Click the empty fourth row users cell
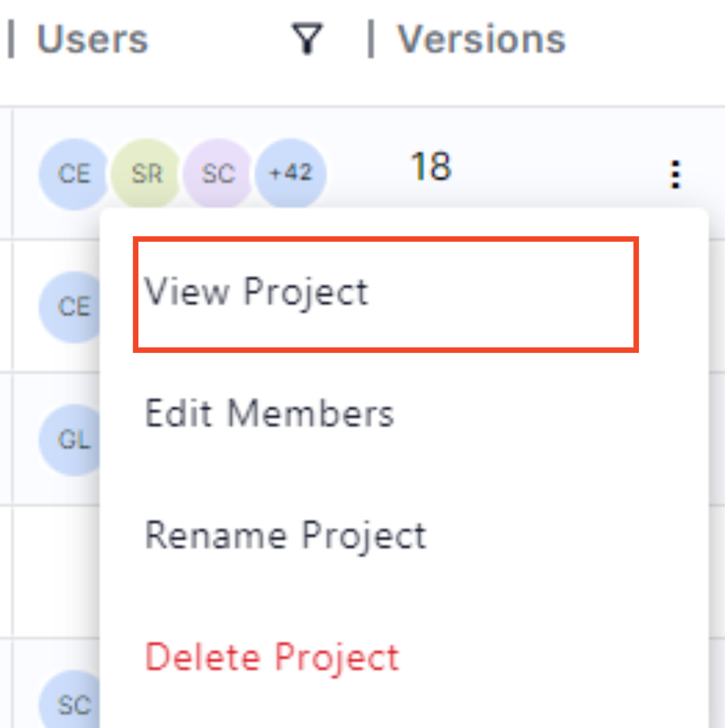 (56, 572)
